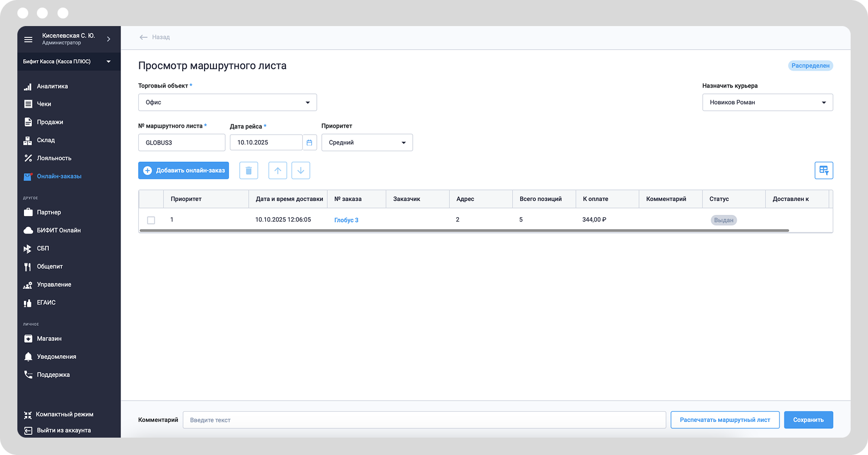Click the Назад link
The image size is (868, 455).
(161, 37)
